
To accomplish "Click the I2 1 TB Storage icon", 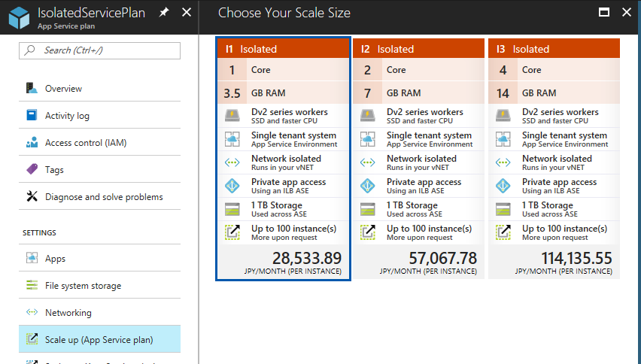I will (367, 209).
